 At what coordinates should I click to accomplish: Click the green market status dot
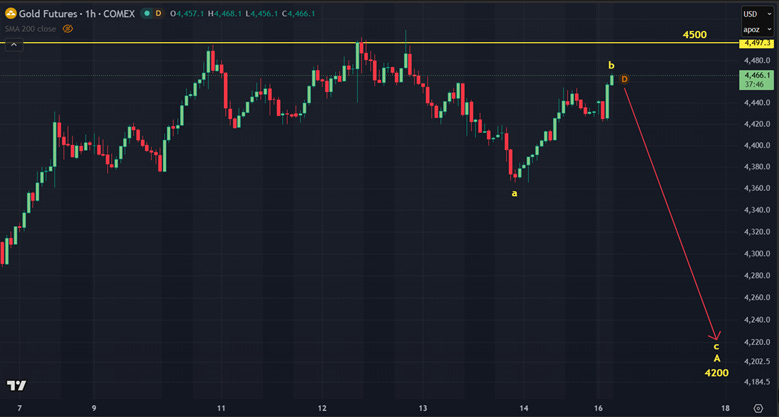coord(147,14)
